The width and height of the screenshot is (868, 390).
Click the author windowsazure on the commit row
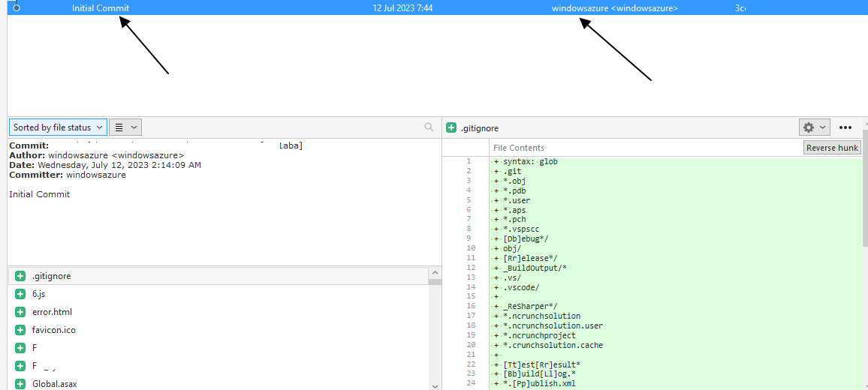[x=614, y=8]
